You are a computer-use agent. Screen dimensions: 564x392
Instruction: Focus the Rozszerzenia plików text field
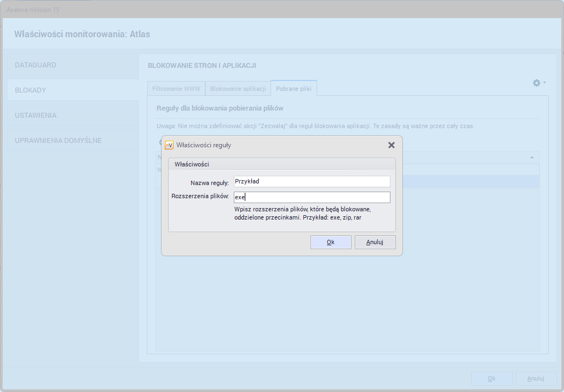[x=312, y=197]
